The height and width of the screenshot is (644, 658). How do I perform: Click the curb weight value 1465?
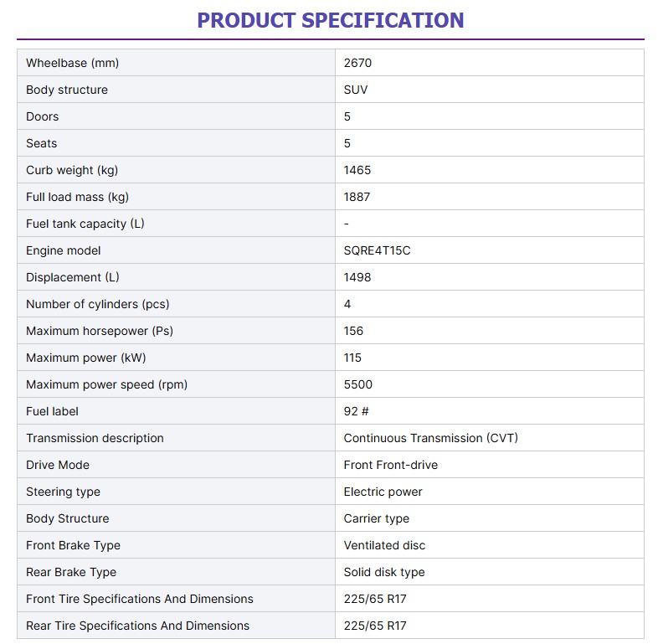pyautogui.click(x=357, y=170)
